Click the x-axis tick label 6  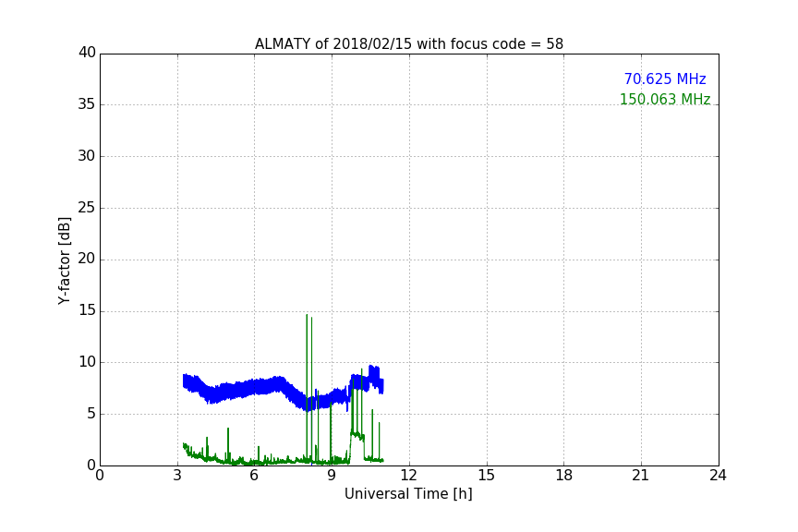255,476
